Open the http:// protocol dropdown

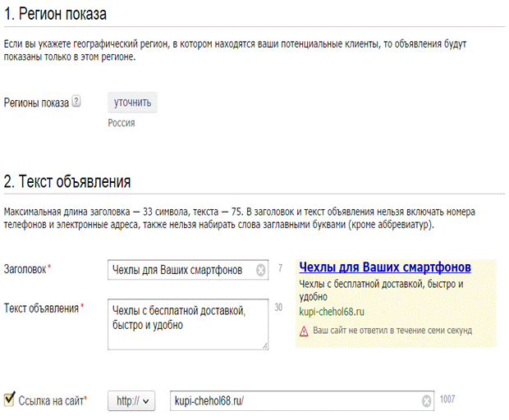point(131,401)
